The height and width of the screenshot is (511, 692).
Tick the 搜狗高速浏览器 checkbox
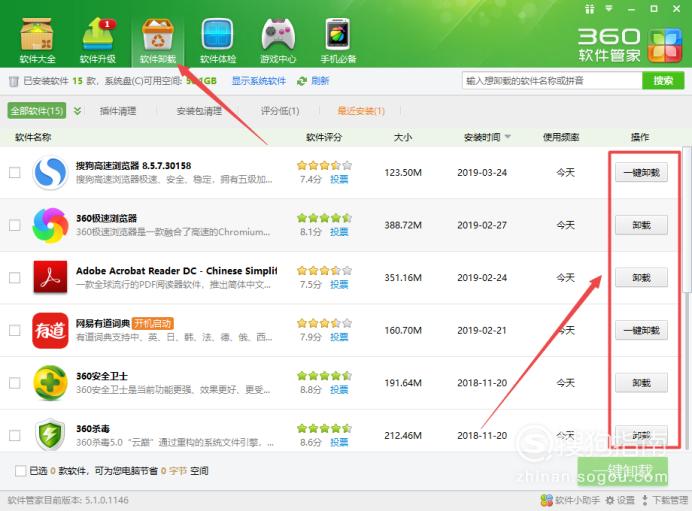15,172
